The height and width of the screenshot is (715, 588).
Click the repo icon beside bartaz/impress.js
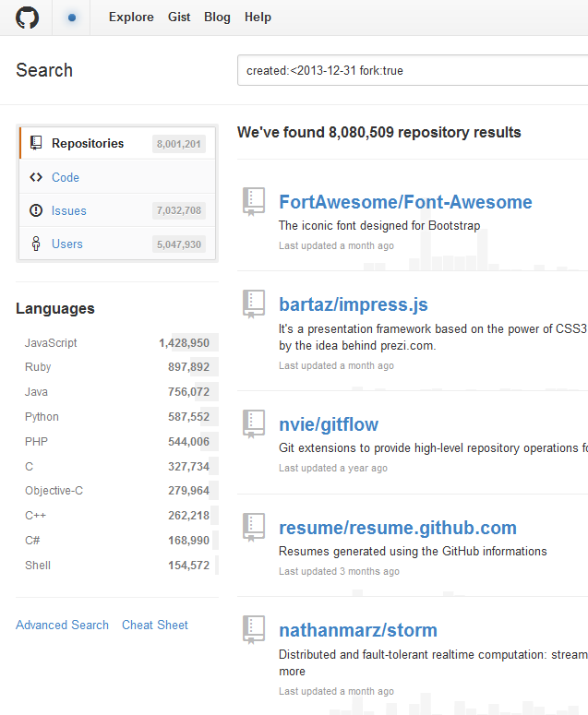point(253,304)
